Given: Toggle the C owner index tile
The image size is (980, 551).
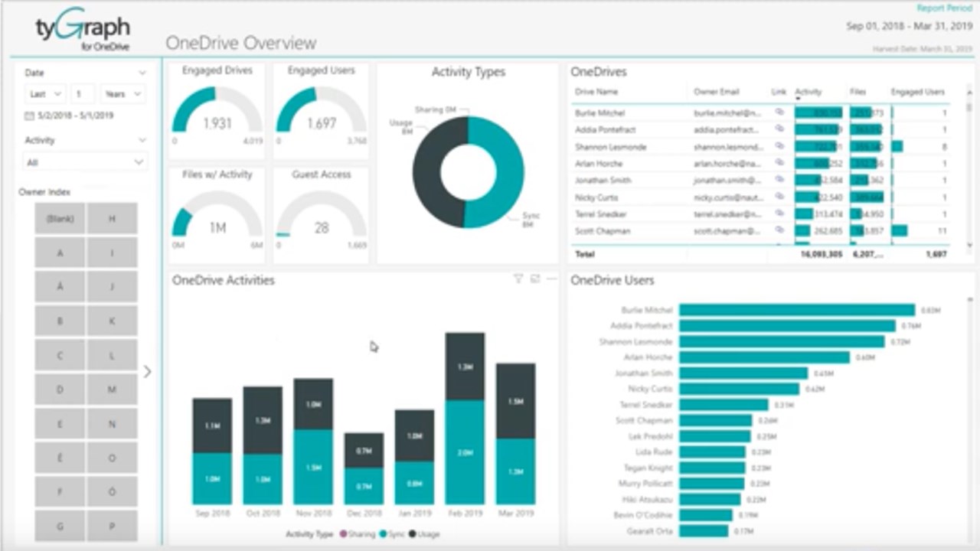Looking at the screenshot, I should click(x=60, y=355).
